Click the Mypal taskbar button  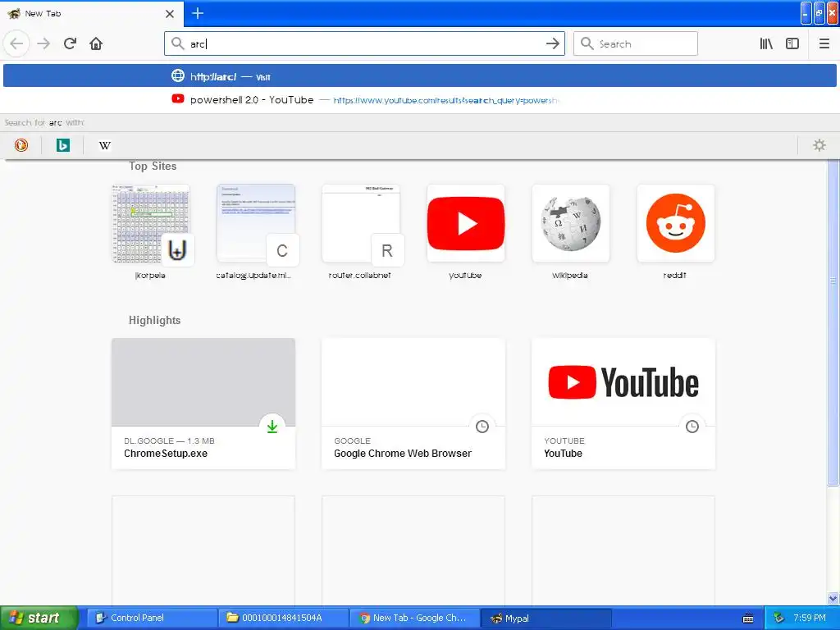click(x=546, y=618)
